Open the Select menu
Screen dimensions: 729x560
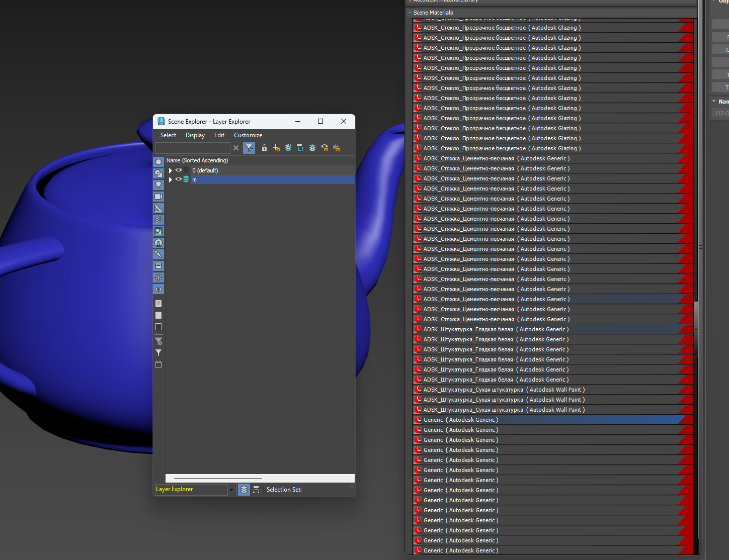[168, 135]
